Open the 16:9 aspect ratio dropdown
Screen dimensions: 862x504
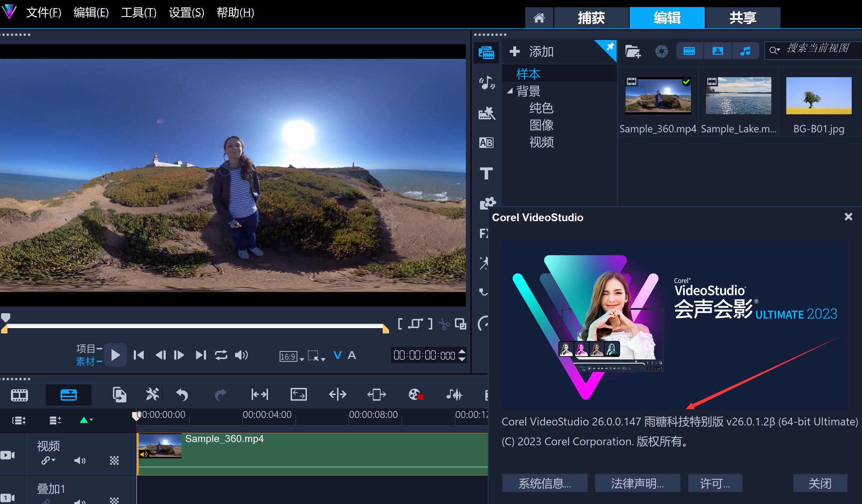(x=291, y=356)
